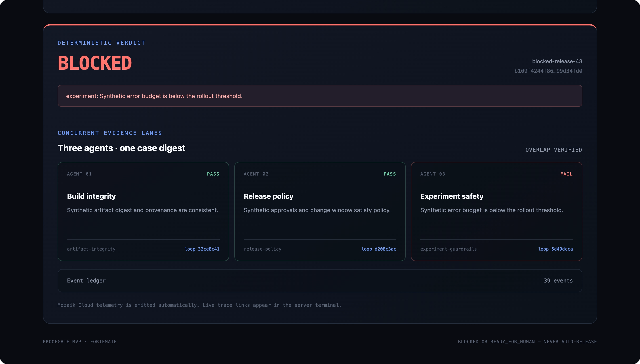Screen dimensions: 640x364
Task: Click the experiment error budget alert banner
Action: click(320, 96)
